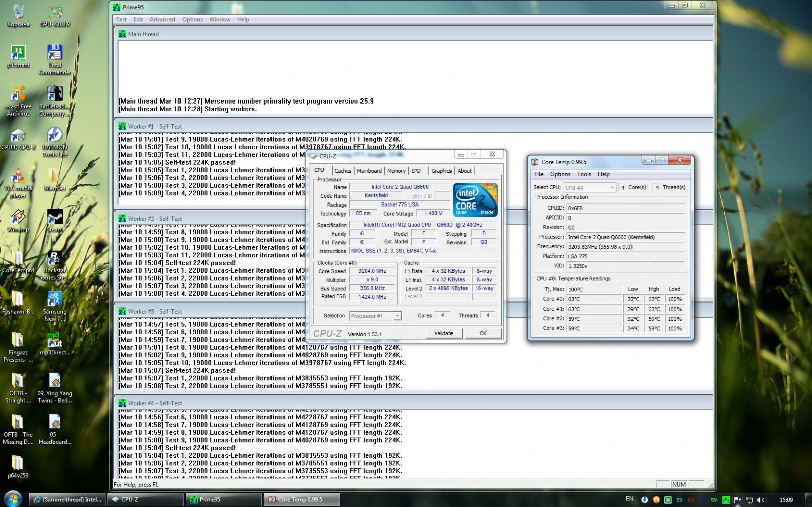The width and height of the screenshot is (812, 507).
Task: Click the Windows Start orb
Action: (12, 499)
